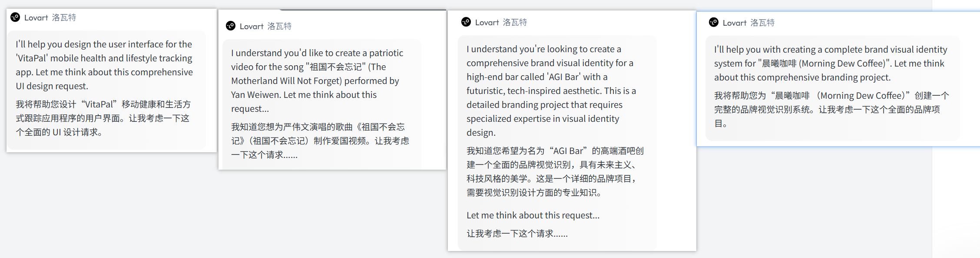Click the Chinese paragraph about 晨曦咖啡 brand system

tap(831, 110)
